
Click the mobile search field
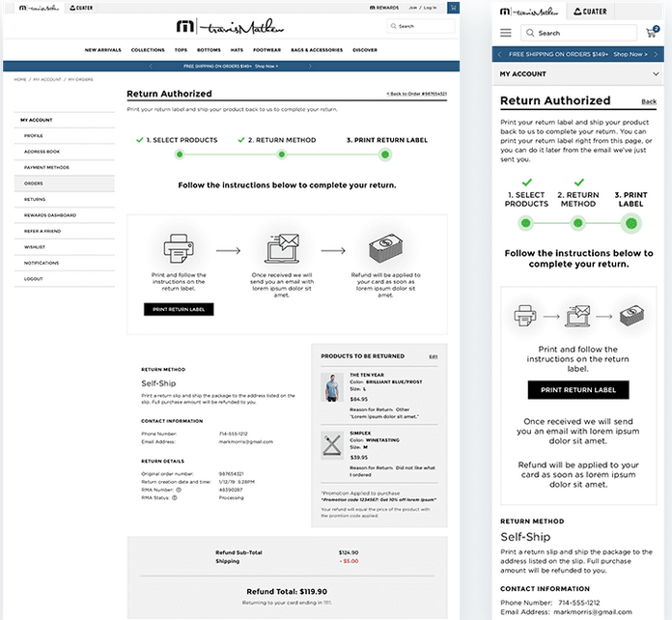click(578, 33)
